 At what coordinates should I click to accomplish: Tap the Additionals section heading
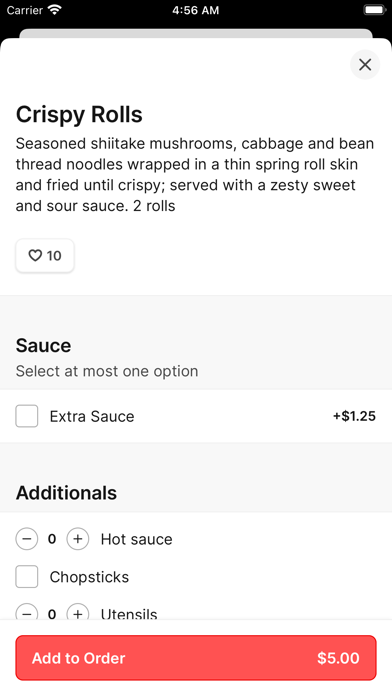(x=67, y=493)
